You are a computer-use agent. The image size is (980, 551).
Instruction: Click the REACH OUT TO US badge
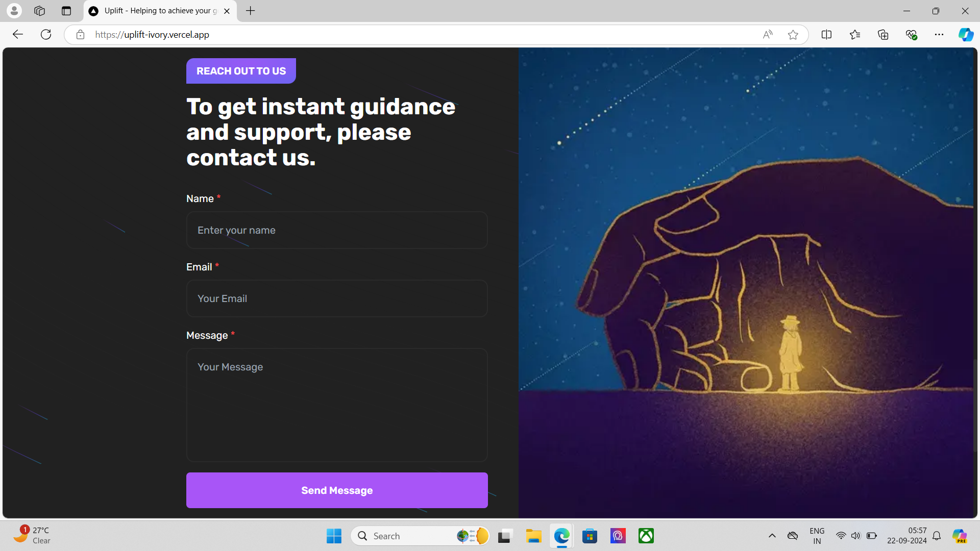pos(241,71)
